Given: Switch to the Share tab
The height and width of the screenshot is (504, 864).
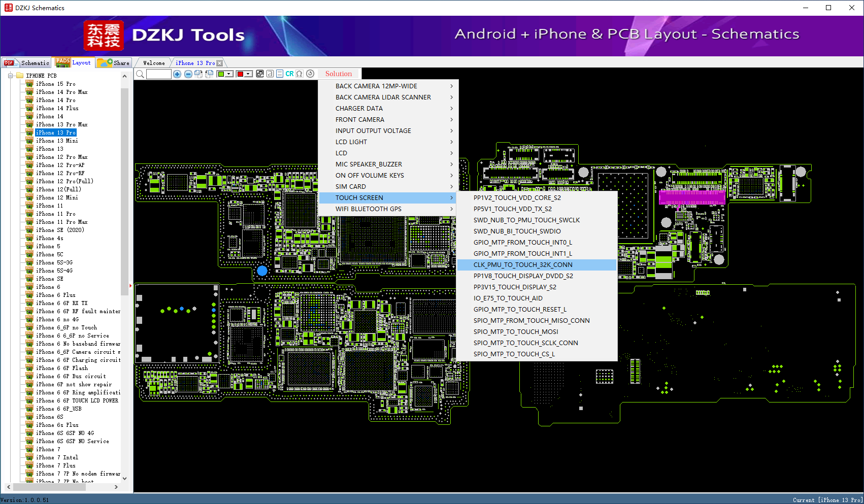Looking at the screenshot, I should click(114, 63).
